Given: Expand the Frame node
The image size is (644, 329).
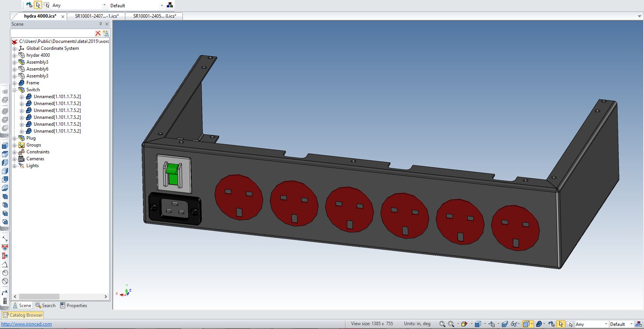Looking at the screenshot, I should pos(15,83).
